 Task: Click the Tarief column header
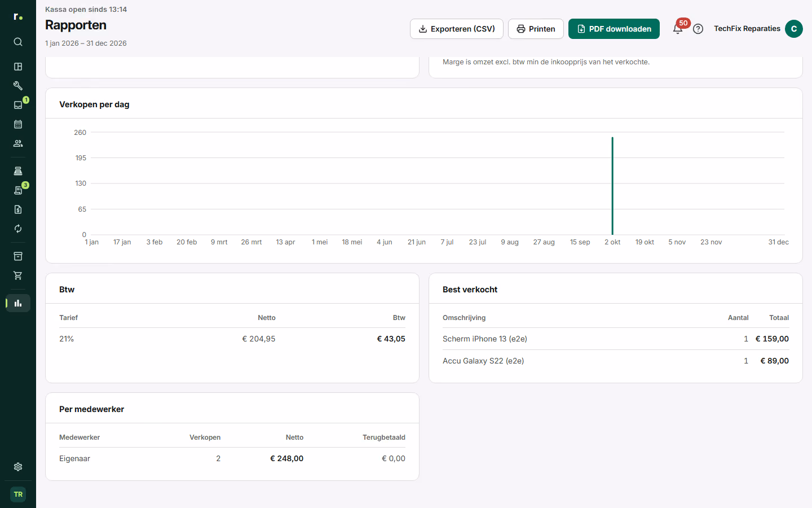(68, 318)
